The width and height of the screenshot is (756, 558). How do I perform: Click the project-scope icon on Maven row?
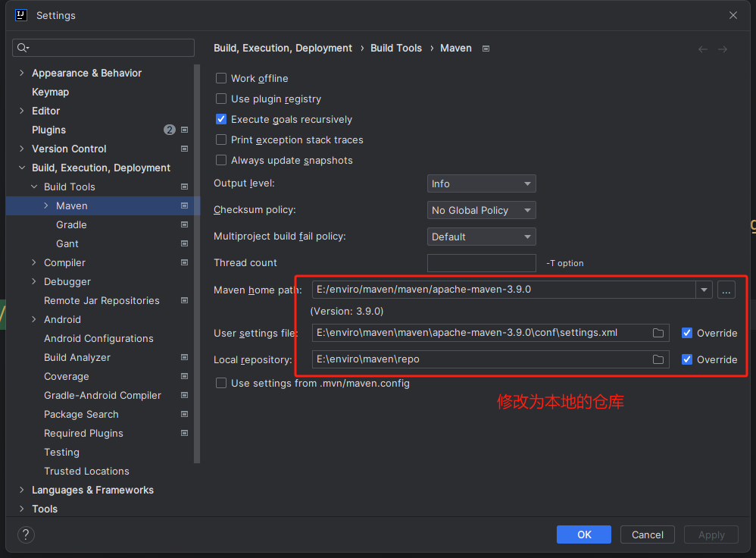(x=184, y=205)
